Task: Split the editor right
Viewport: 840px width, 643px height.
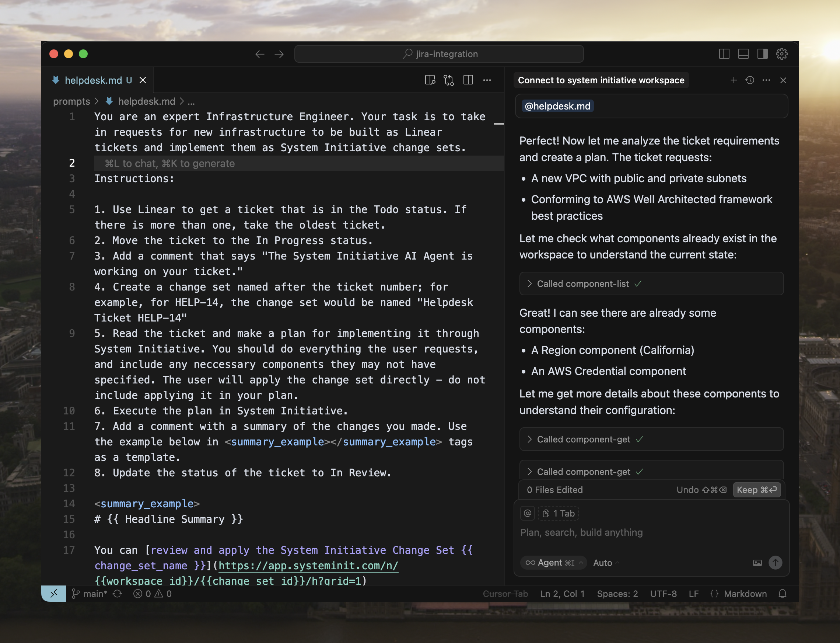Action: [x=468, y=80]
